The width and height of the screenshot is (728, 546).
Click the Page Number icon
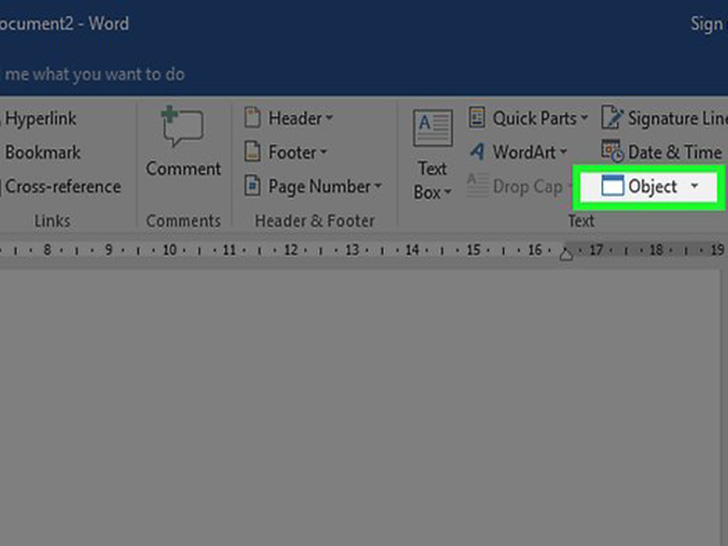click(252, 186)
